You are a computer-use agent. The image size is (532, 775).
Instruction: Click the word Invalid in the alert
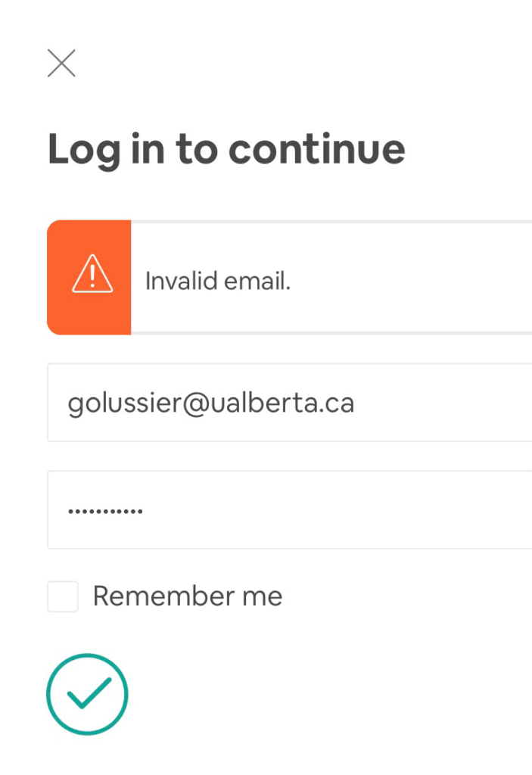[182, 281]
